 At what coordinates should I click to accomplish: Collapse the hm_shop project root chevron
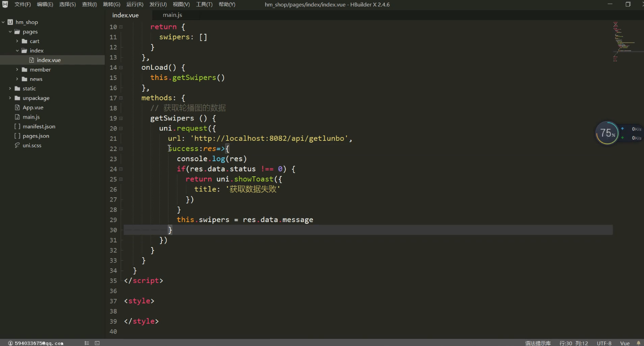pos(3,22)
